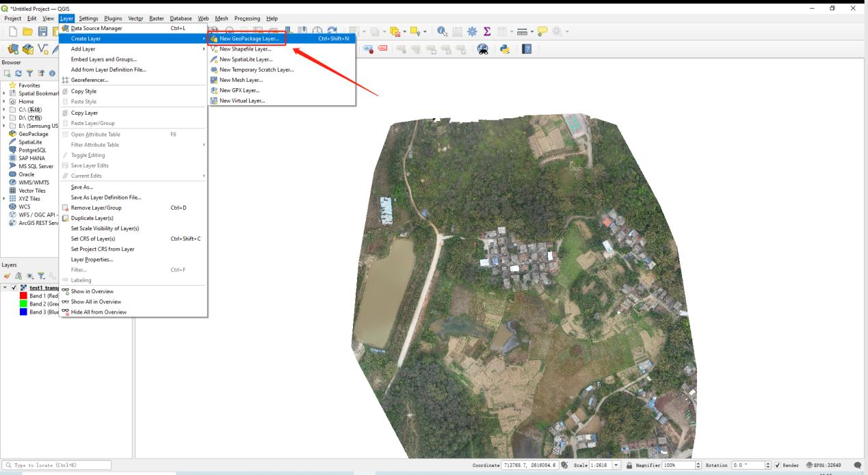Toggle the Render checkbox in status bar
The width and height of the screenshot is (868, 475).
(x=777, y=465)
